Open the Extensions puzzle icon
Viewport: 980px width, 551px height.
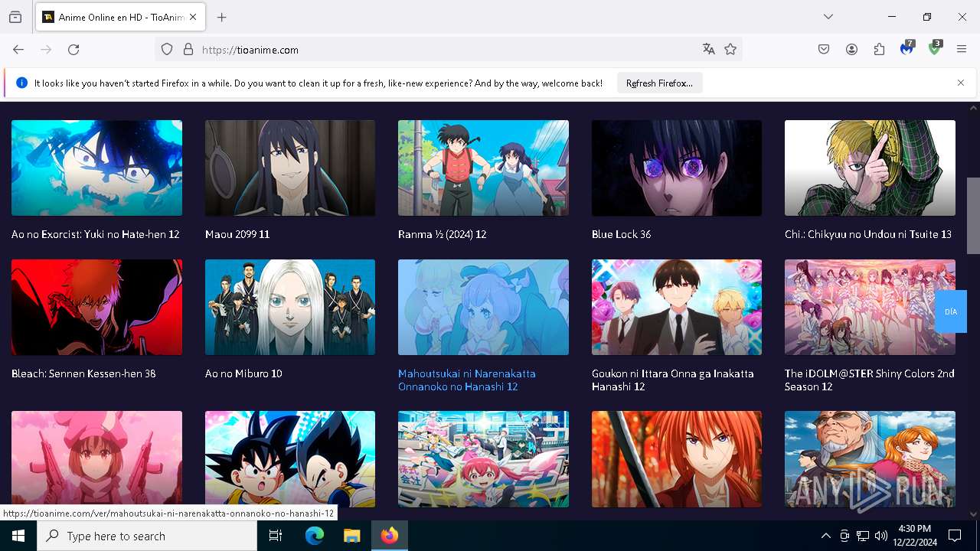[x=879, y=50]
